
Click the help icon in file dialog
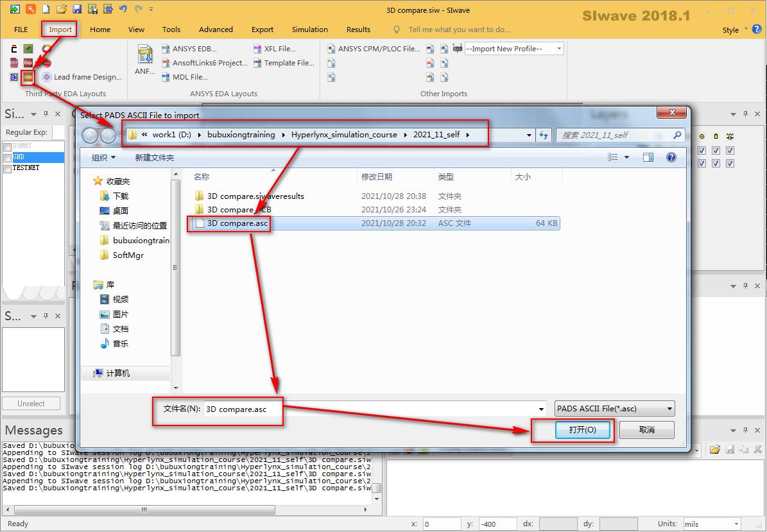tap(671, 157)
